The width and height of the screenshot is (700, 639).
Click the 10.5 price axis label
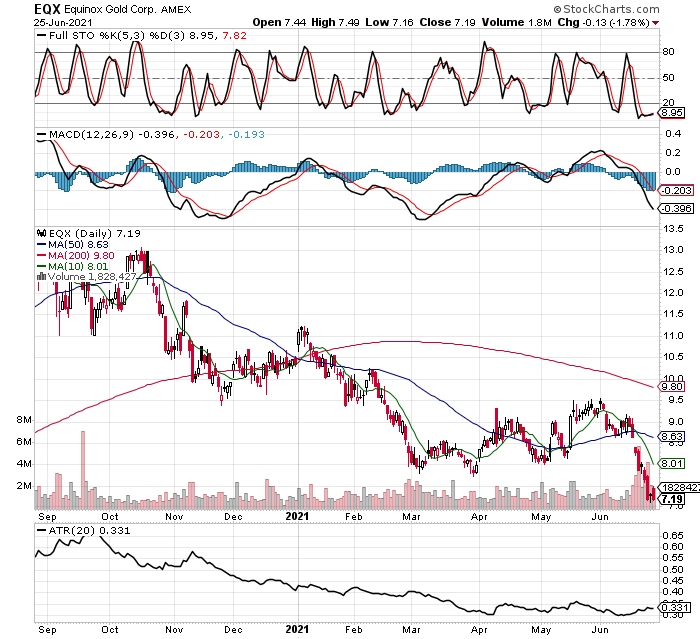673,357
